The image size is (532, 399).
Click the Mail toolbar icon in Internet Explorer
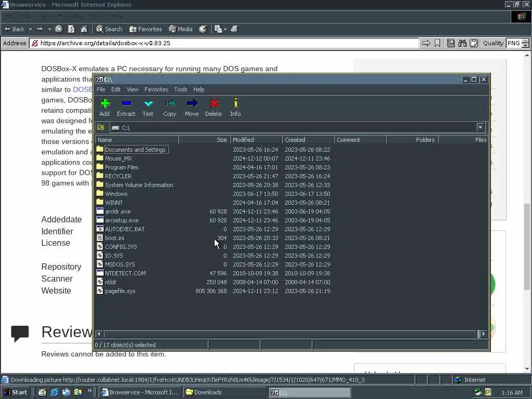click(218, 29)
